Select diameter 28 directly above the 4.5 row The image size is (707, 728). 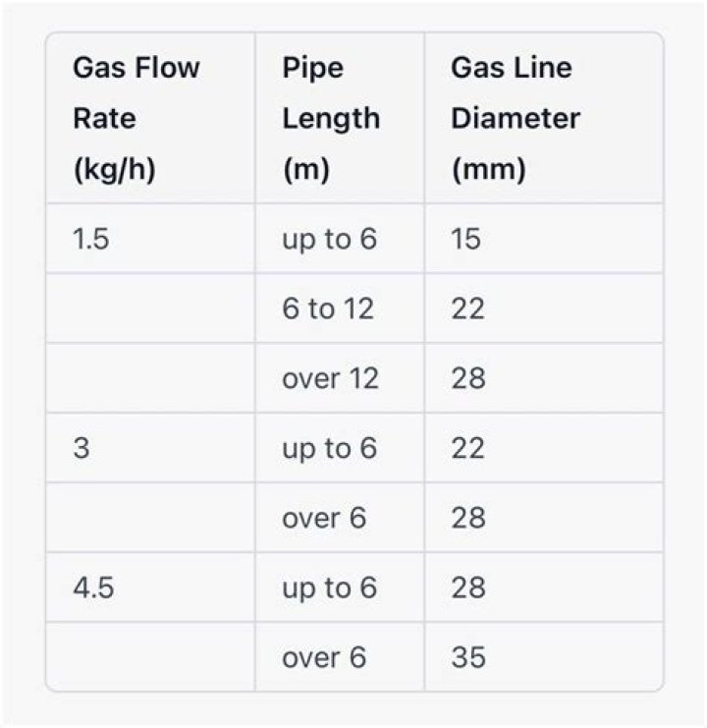468,518
